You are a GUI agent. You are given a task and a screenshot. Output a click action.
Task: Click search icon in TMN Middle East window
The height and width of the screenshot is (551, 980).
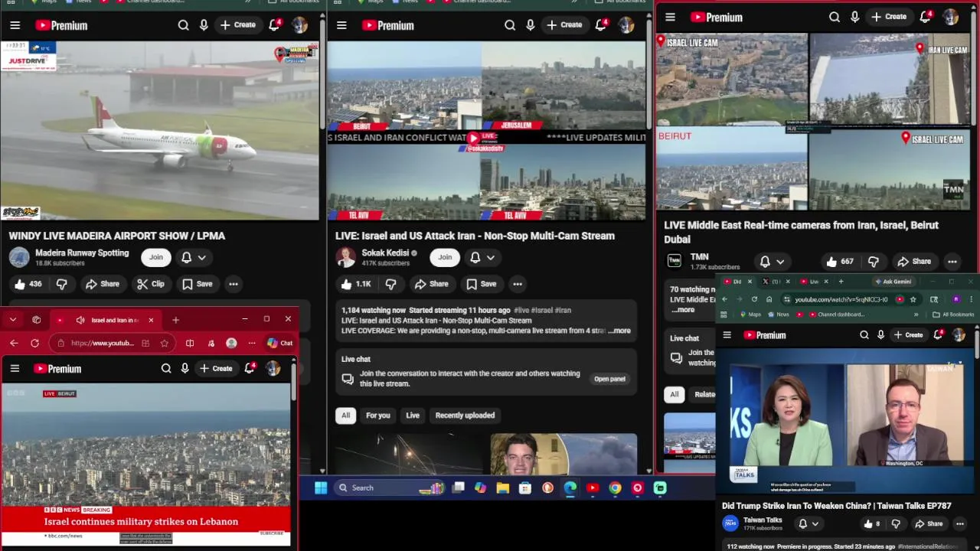coord(835,17)
